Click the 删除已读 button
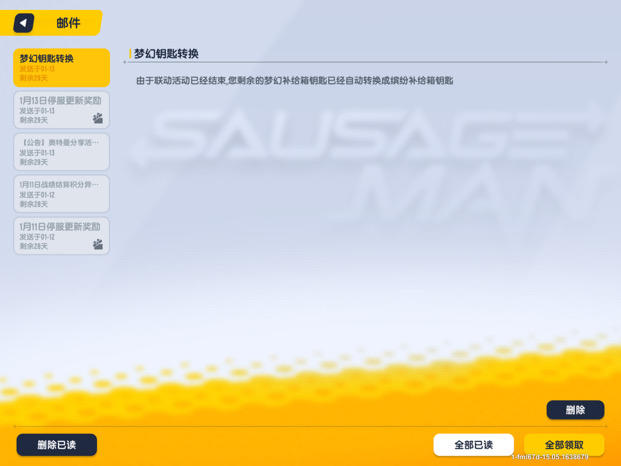 click(57, 445)
